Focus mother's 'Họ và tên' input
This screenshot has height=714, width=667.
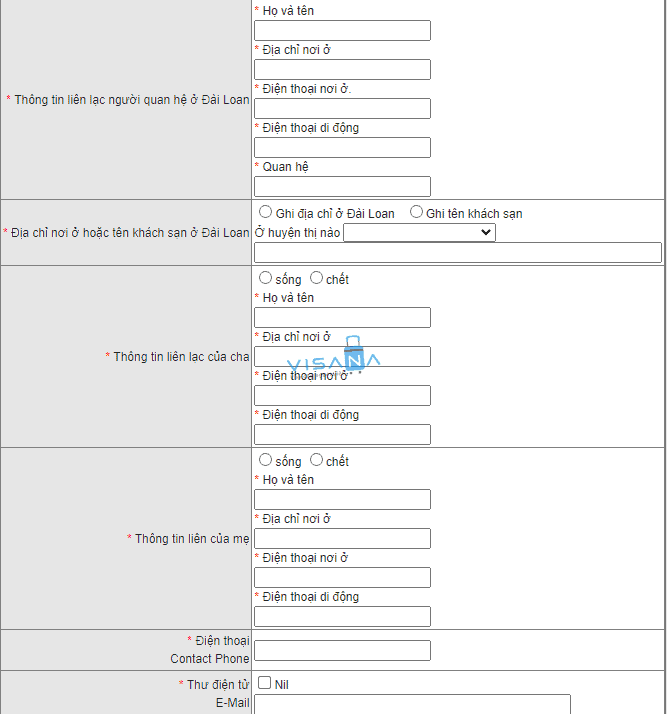tap(342, 500)
